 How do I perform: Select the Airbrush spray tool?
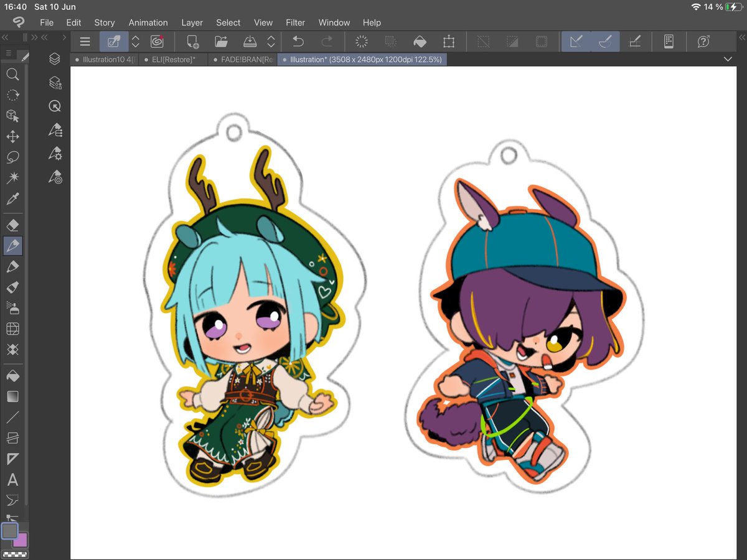click(12, 307)
